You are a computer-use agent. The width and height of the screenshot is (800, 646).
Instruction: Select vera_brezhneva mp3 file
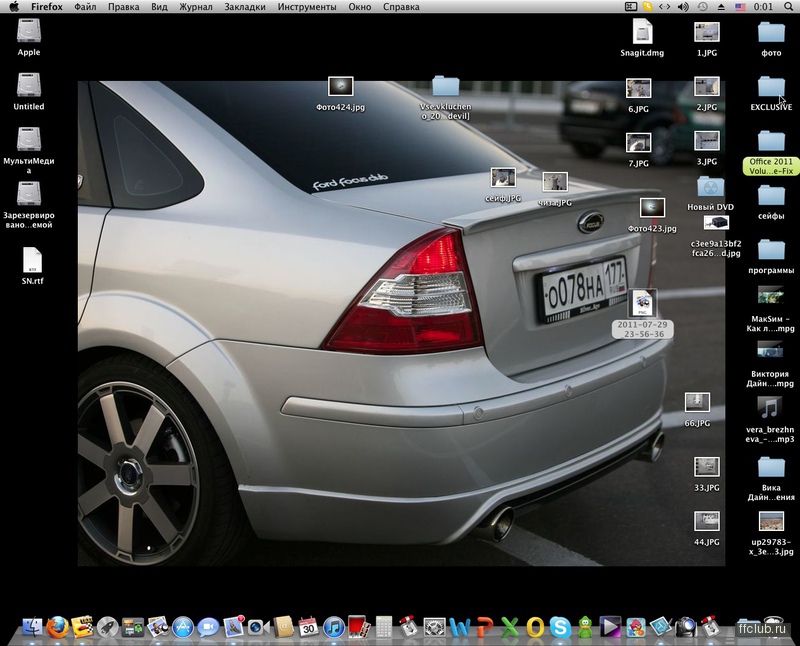click(770, 409)
